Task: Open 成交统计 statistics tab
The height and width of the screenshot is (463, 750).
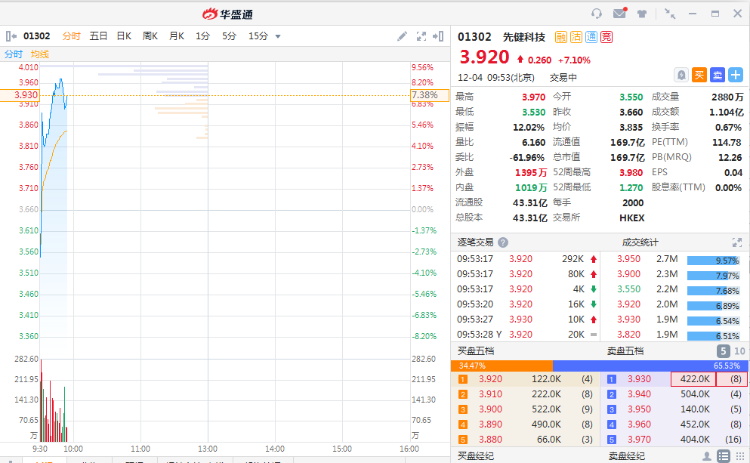Action: click(x=640, y=243)
